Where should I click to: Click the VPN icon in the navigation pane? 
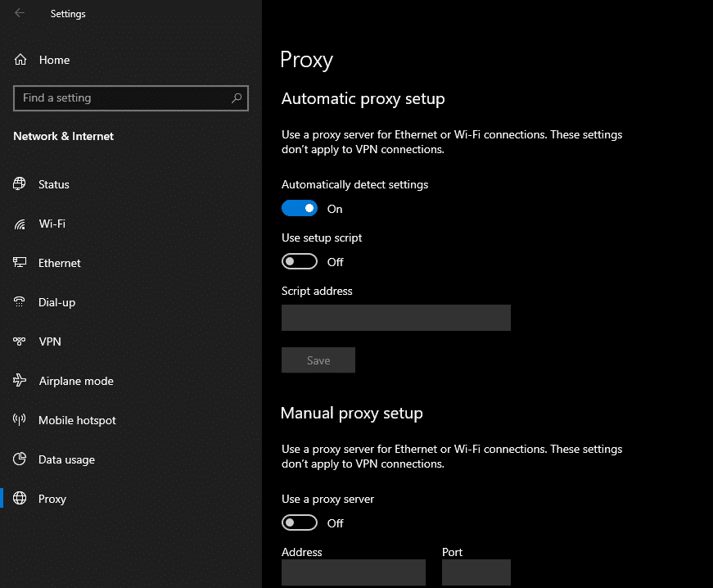click(19, 341)
